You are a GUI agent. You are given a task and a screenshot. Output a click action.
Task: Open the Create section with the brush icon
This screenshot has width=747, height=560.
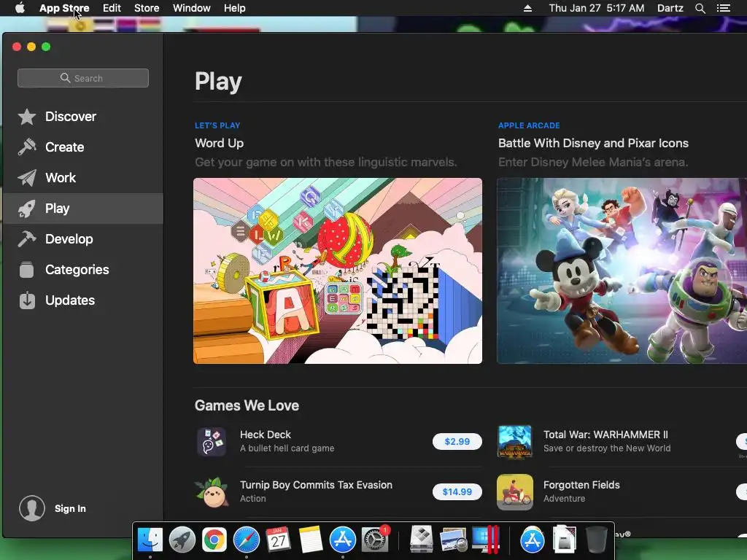[27, 147]
